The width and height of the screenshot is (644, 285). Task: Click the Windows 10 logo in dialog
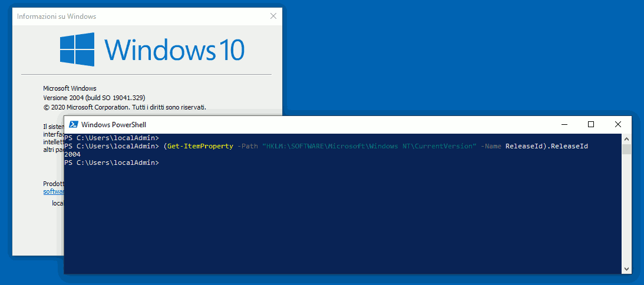tap(153, 49)
